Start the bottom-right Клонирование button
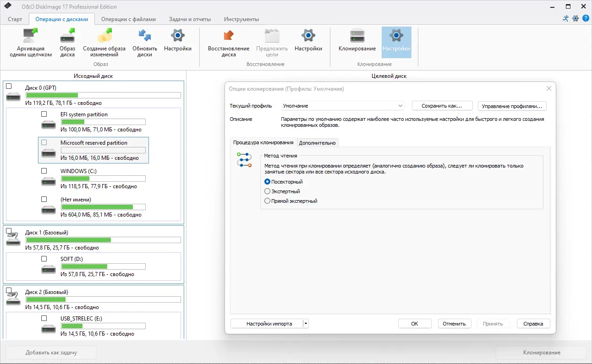The image size is (592, 364). coord(542,353)
